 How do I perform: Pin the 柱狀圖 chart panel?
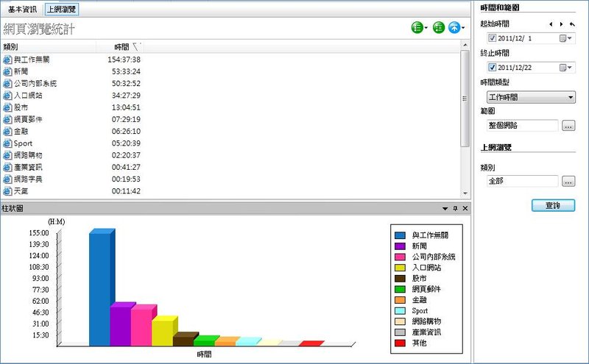point(454,208)
